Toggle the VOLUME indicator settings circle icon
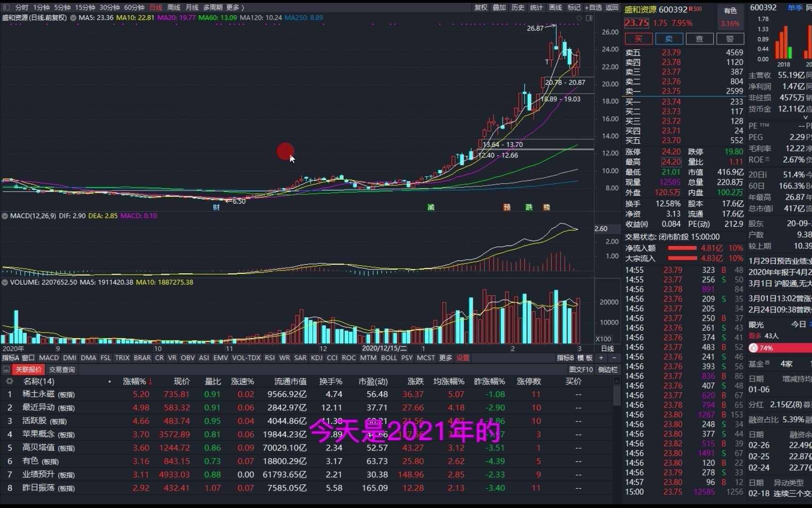The width and height of the screenshot is (812, 508). pyautogui.click(x=5, y=283)
